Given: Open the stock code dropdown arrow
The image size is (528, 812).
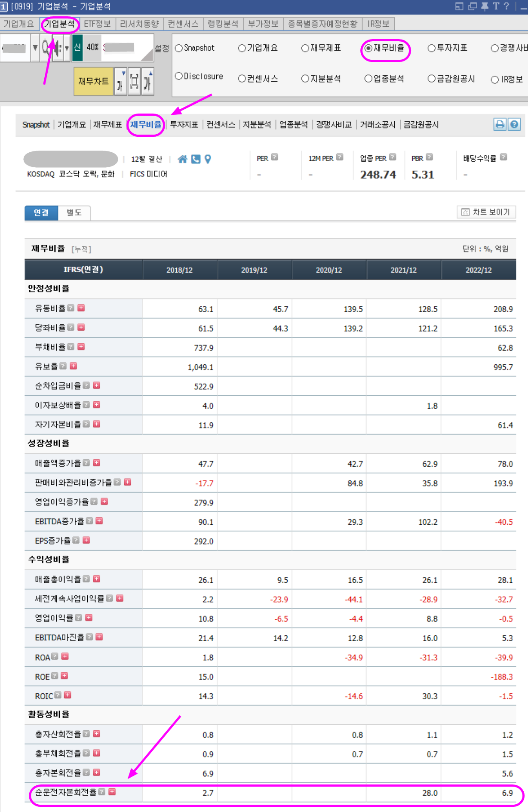Looking at the screenshot, I should (x=35, y=48).
